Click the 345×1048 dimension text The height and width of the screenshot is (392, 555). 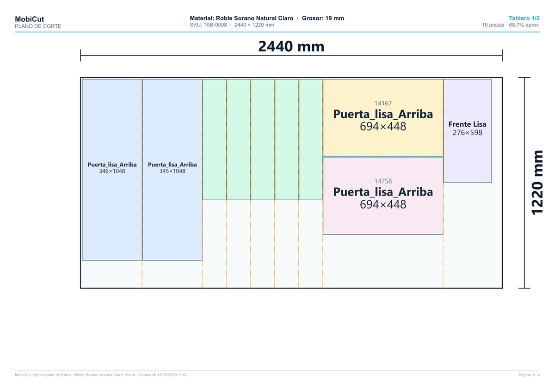point(173,171)
